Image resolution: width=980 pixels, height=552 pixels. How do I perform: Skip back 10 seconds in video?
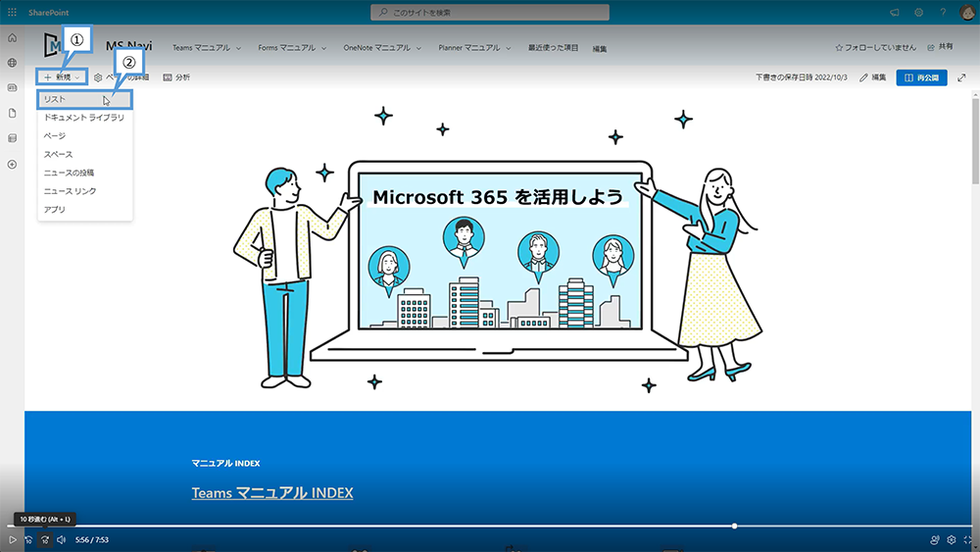[x=28, y=539]
